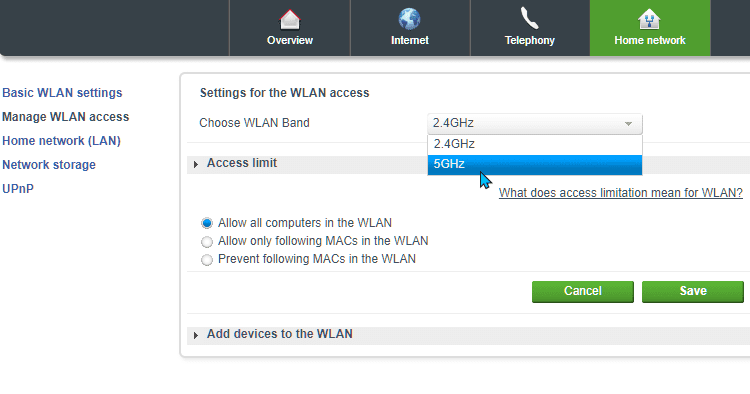This screenshot has height=394, width=750.
Task: Choose 2.4GHz option in the dropdown list
Action: tap(535, 144)
